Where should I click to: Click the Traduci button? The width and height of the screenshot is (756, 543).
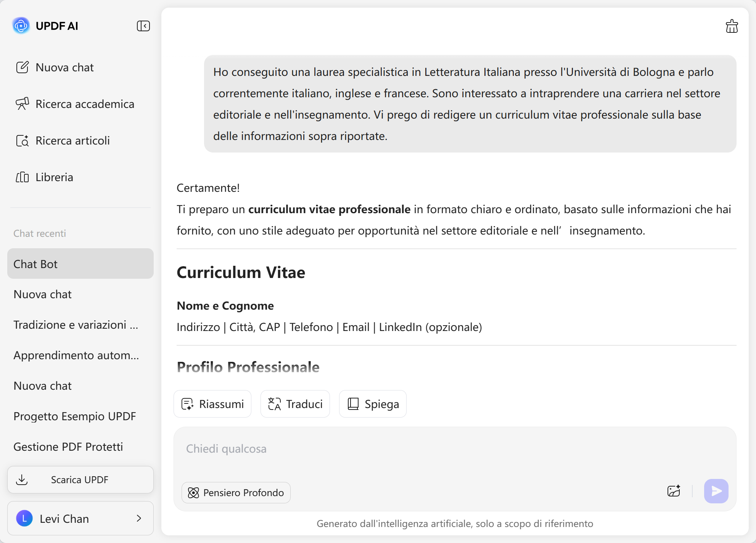coord(295,404)
